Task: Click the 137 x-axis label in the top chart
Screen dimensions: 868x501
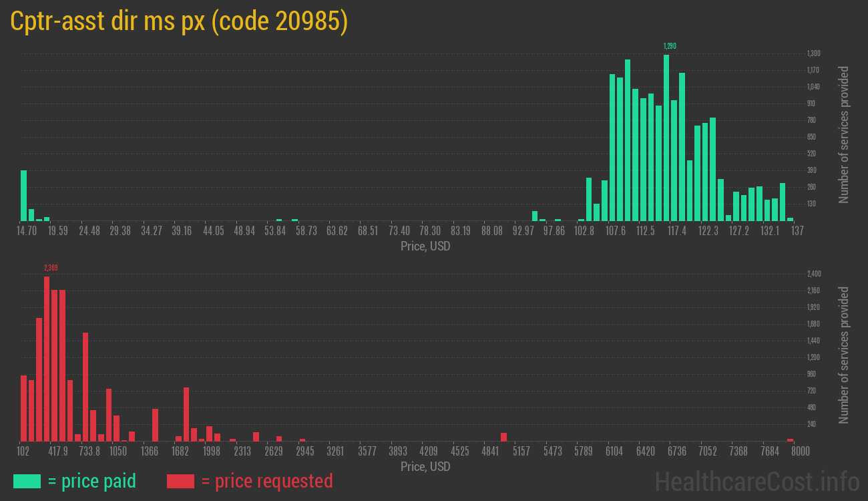Action: (x=797, y=230)
